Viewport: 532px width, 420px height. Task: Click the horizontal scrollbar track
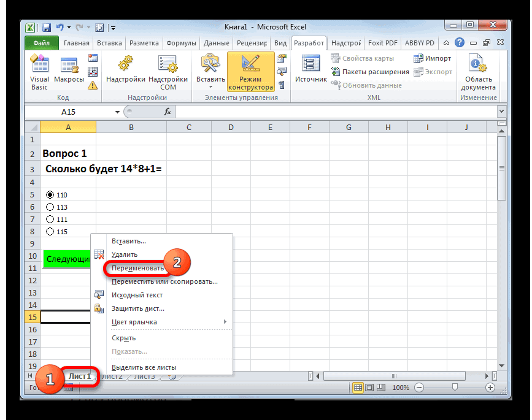click(394, 376)
